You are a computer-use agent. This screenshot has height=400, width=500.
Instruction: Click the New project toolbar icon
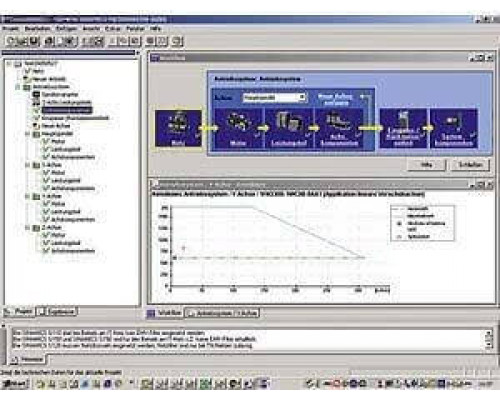coord(10,41)
